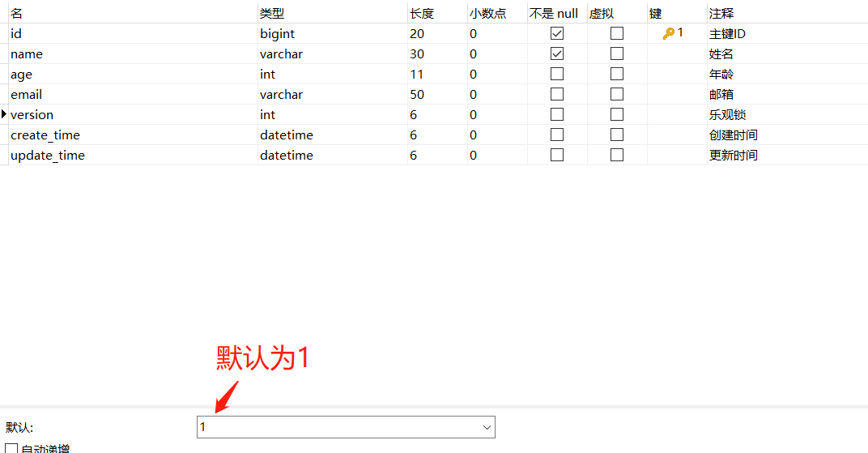Click the comment cell '创建时间'
Viewport: 868px width, 453px height.
787,135
